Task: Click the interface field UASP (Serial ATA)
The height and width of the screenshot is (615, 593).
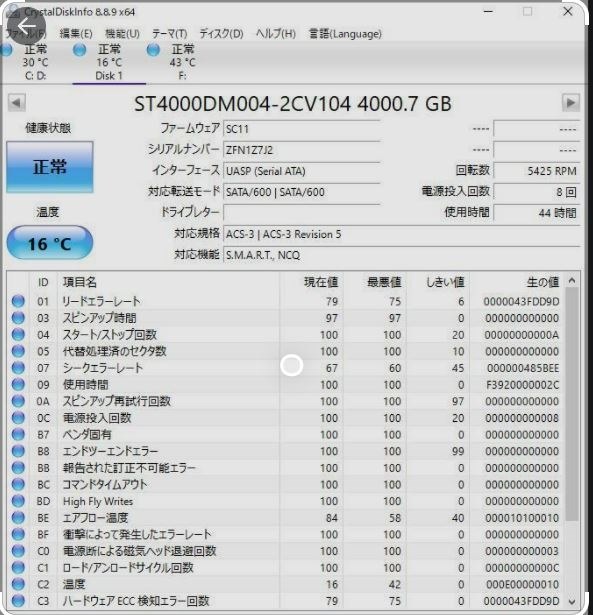Action: 301,171
